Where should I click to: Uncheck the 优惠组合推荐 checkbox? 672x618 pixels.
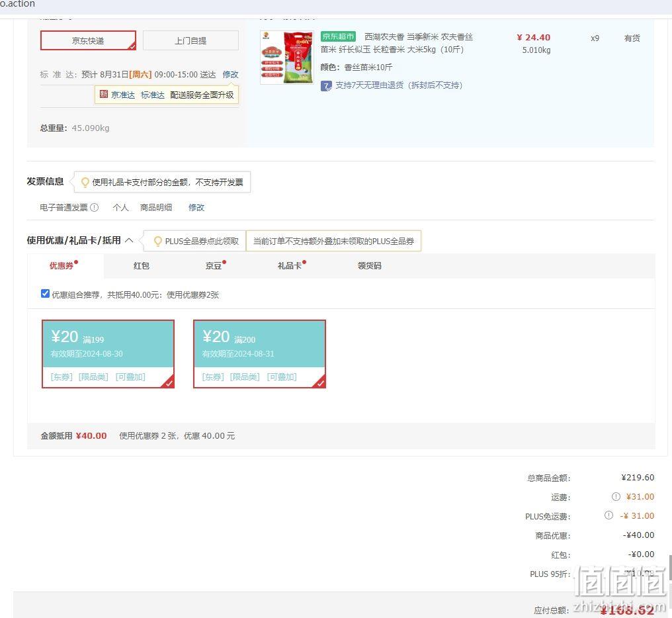click(45, 294)
